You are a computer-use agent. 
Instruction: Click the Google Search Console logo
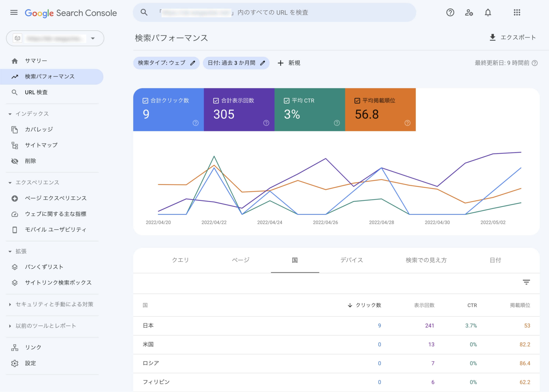71,13
